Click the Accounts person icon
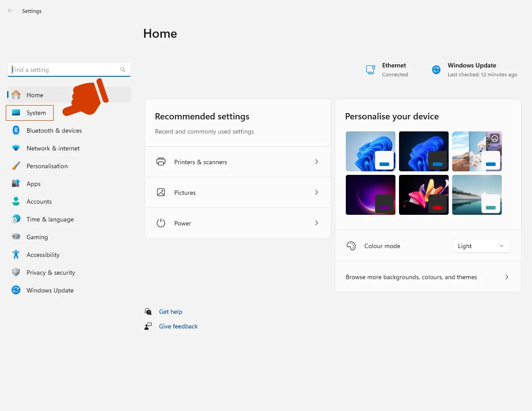The height and width of the screenshot is (411, 532). (x=16, y=201)
